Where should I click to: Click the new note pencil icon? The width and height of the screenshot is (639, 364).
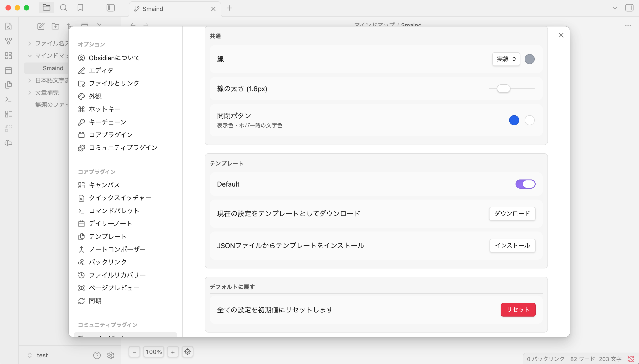(41, 26)
